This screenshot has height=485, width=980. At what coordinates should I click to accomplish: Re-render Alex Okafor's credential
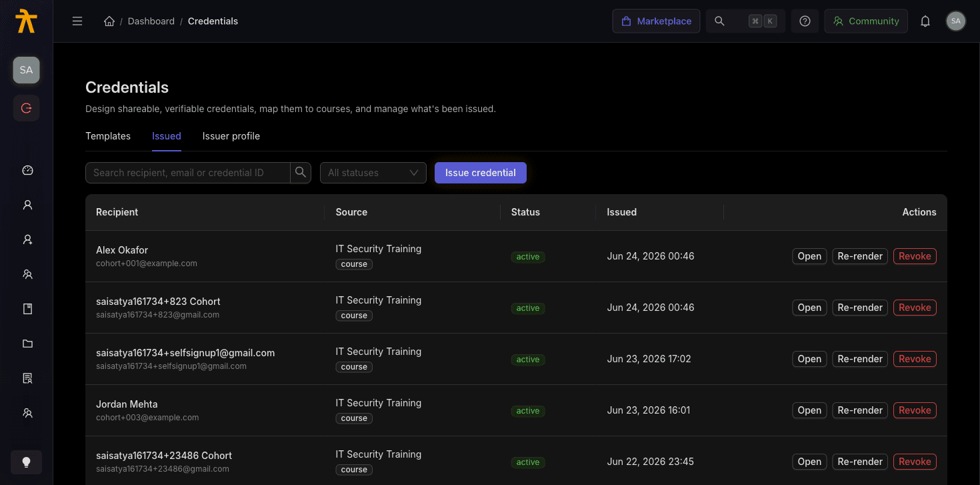tap(860, 256)
